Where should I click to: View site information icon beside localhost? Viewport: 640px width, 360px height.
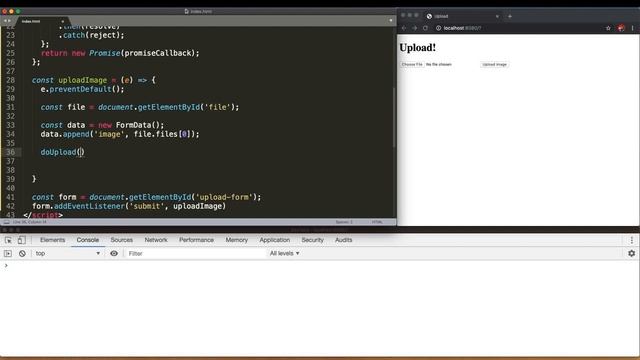click(x=439, y=28)
